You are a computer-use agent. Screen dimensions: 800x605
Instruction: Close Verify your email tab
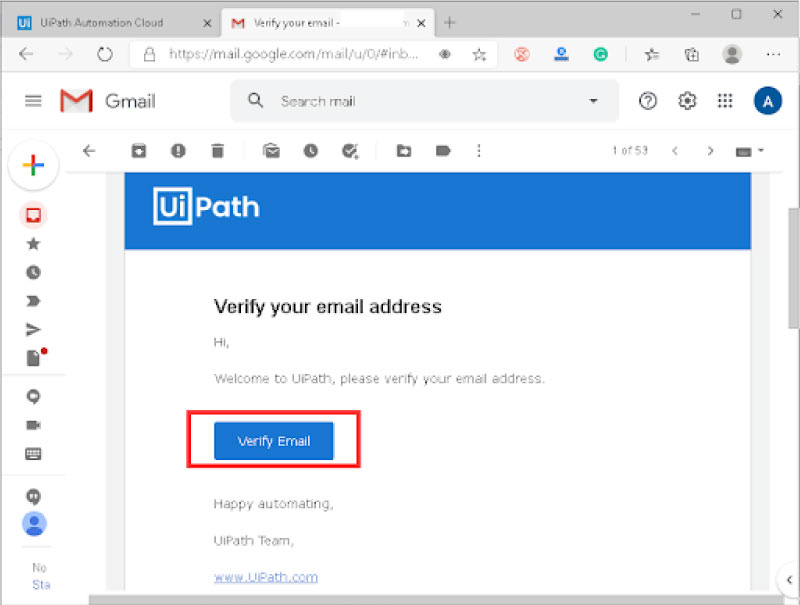[x=421, y=23]
